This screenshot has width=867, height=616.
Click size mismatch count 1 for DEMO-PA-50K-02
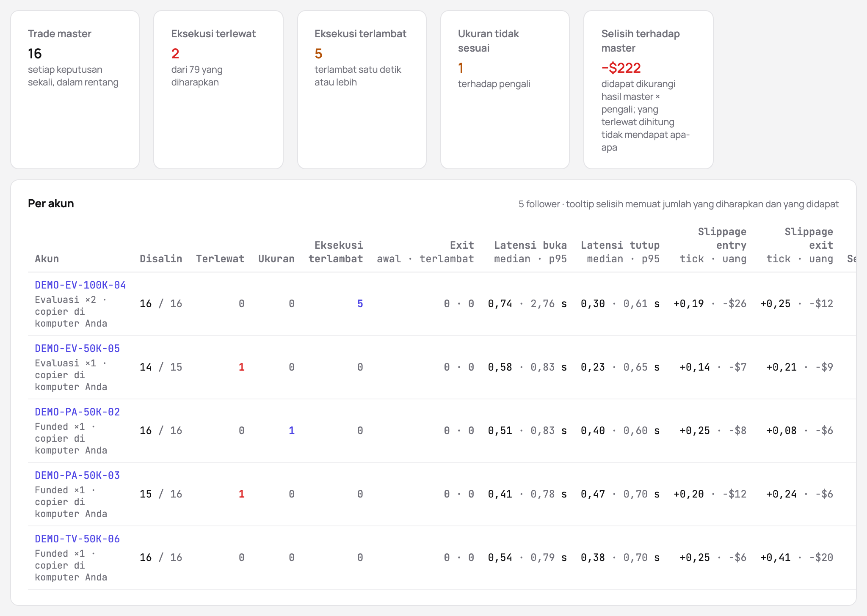(x=291, y=431)
